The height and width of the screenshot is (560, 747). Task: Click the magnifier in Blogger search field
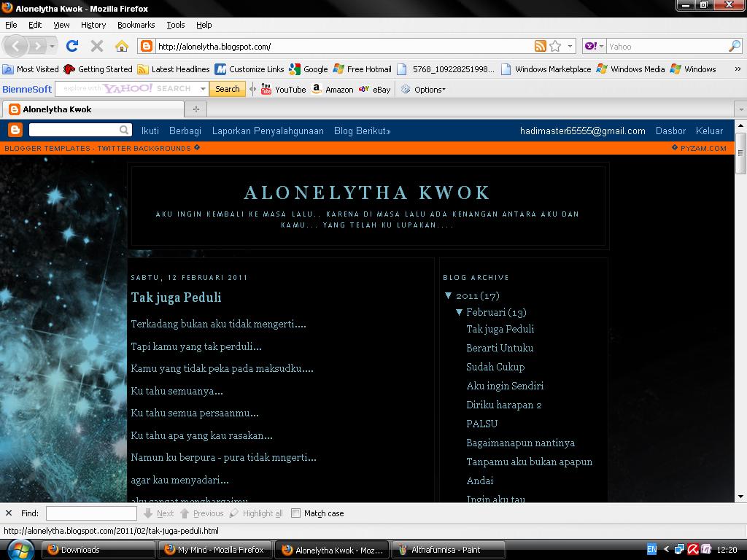click(124, 130)
